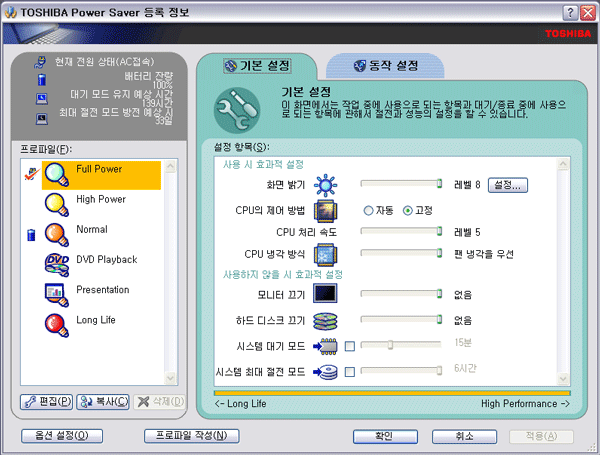Click the hibernation discharge estimate laptop icon
Image resolution: width=600 pixels, height=455 pixels.
pyautogui.click(x=42, y=119)
